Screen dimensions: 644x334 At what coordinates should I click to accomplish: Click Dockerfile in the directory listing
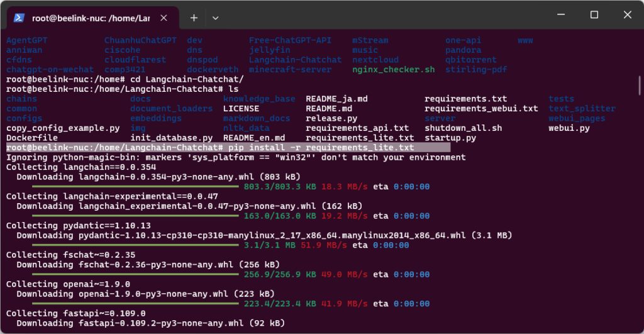point(31,138)
